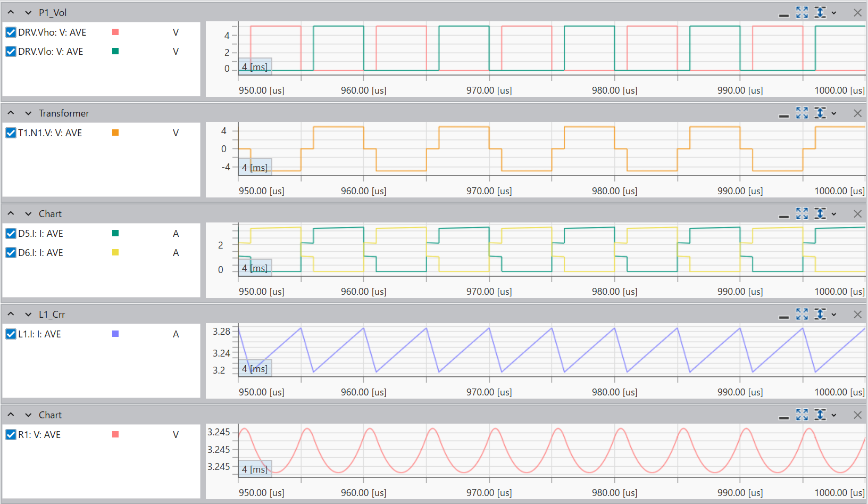Open scale options dropdown in L1_Crr header

pyautogui.click(x=834, y=315)
